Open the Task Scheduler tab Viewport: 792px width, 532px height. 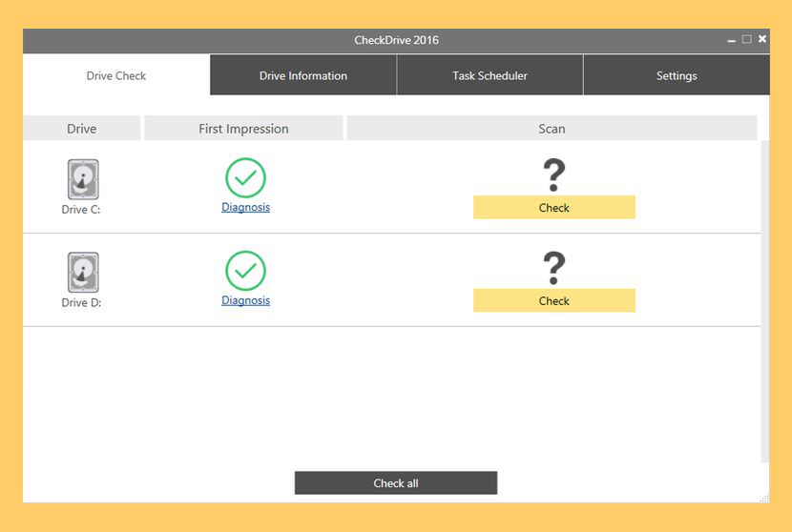(490, 75)
